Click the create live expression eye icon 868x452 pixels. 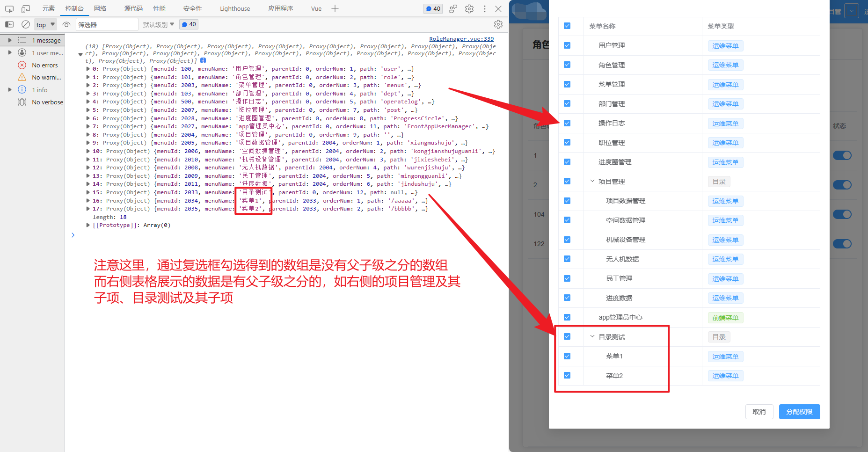(66, 24)
